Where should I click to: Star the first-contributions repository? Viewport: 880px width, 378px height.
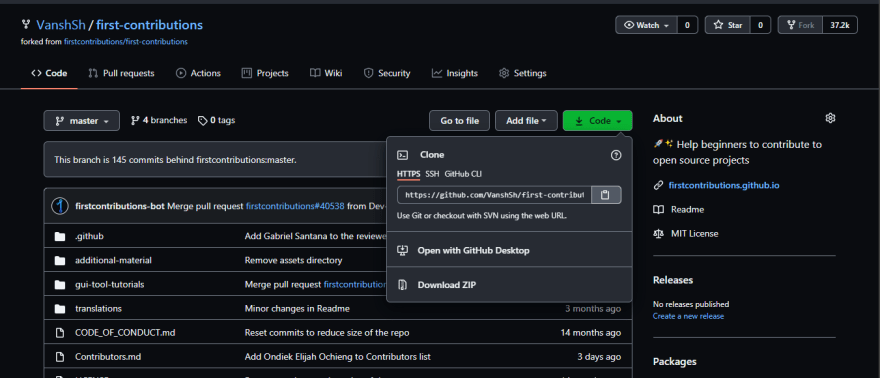coord(728,25)
